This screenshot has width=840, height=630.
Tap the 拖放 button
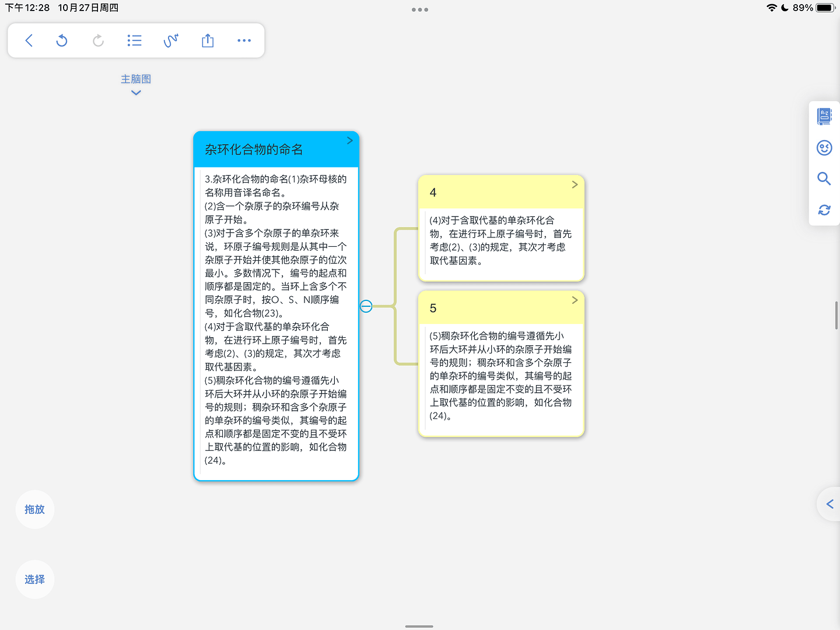(35, 509)
